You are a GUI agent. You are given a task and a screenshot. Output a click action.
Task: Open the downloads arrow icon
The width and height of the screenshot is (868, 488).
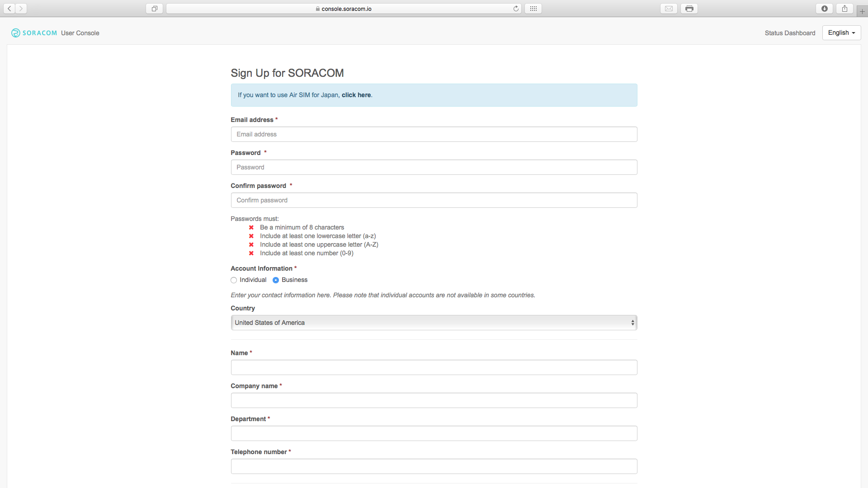coord(824,9)
